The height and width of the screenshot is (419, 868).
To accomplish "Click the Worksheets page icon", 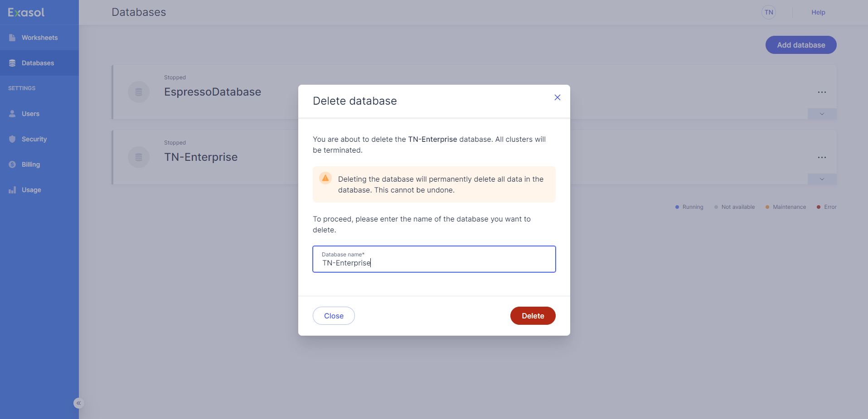I will click(12, 38).
